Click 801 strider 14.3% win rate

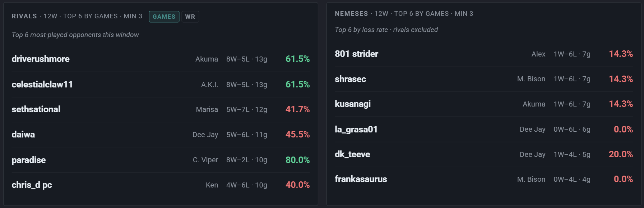pyautogui.click(x=621, y=54)
